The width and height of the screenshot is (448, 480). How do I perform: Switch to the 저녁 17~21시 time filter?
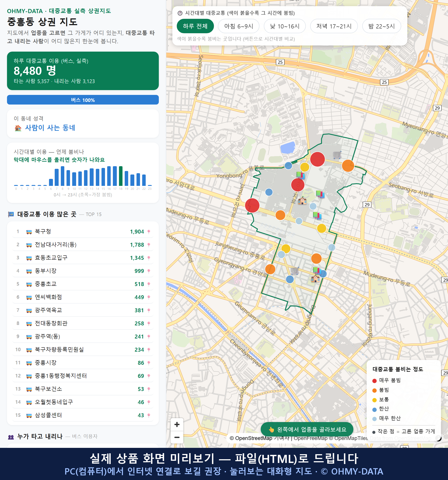click(x=334, y=26)
